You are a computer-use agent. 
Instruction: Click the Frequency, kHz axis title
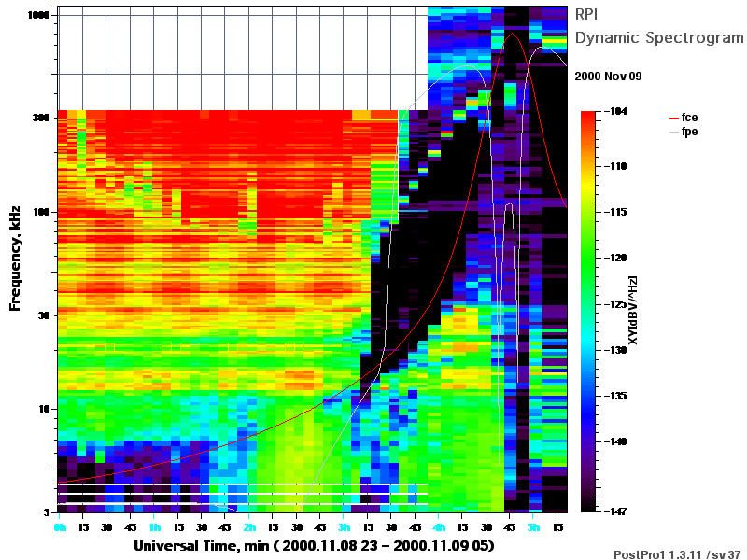15,259
